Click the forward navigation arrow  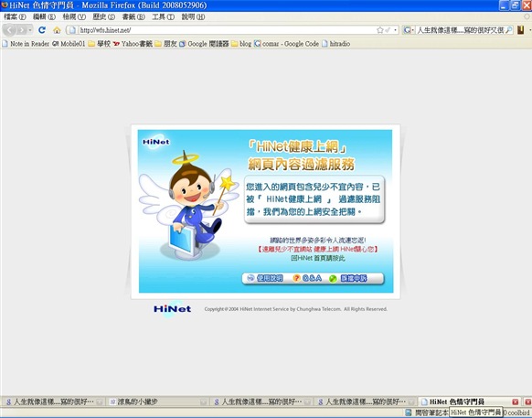22,30
